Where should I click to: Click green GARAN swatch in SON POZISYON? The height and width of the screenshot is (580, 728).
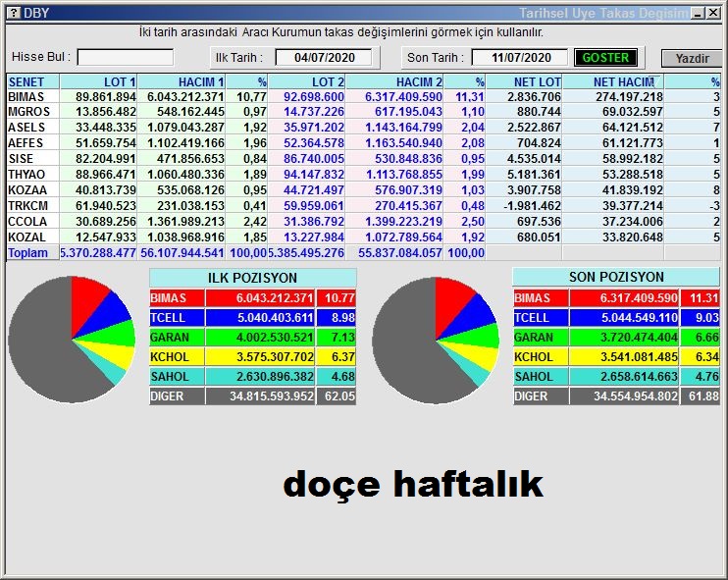(x=541, y=338)
